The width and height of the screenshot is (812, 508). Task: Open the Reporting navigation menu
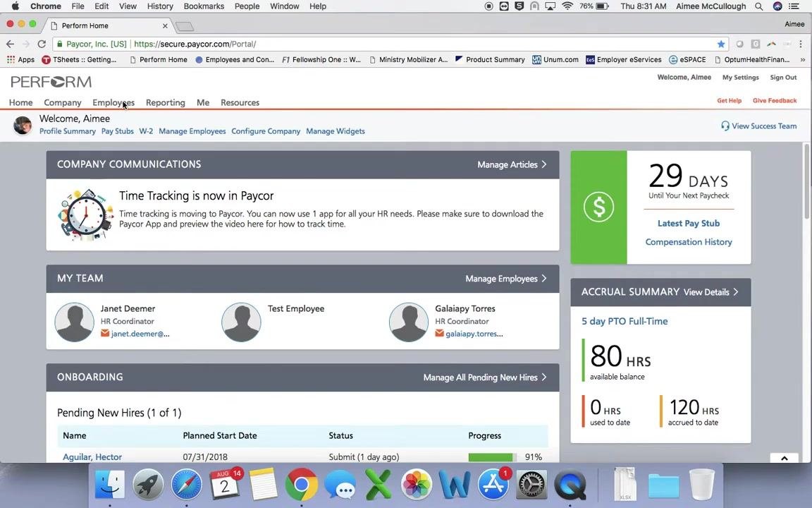[165, 102]
